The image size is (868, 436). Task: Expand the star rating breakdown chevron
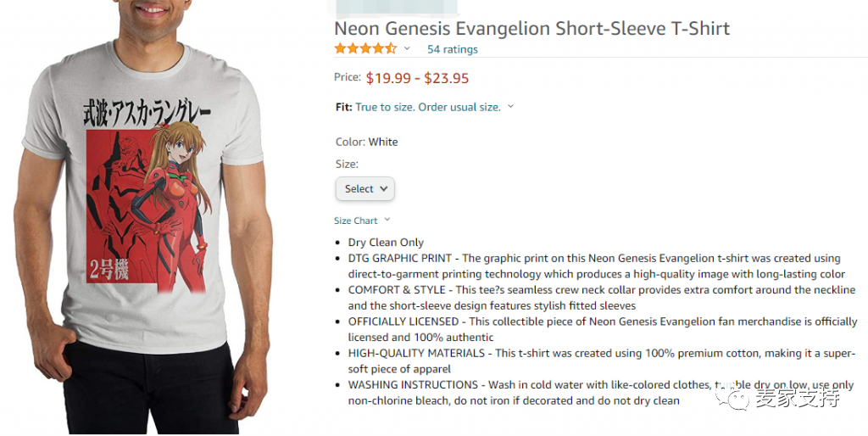point(407,49)
